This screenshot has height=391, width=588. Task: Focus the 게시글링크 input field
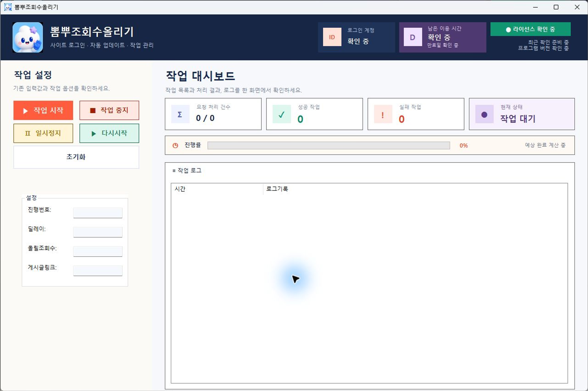click(98, 271)
